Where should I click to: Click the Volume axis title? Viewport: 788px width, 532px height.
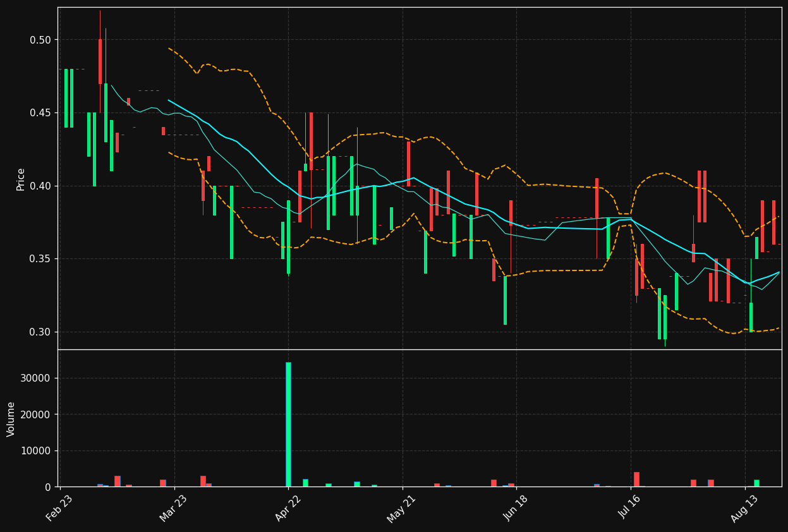point(11,419)
